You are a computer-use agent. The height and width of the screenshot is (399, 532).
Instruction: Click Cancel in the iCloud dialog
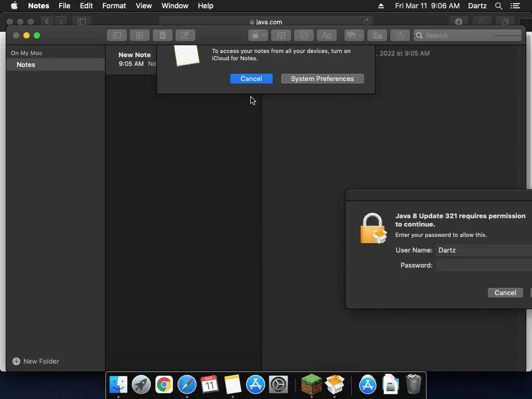[251, 79]
